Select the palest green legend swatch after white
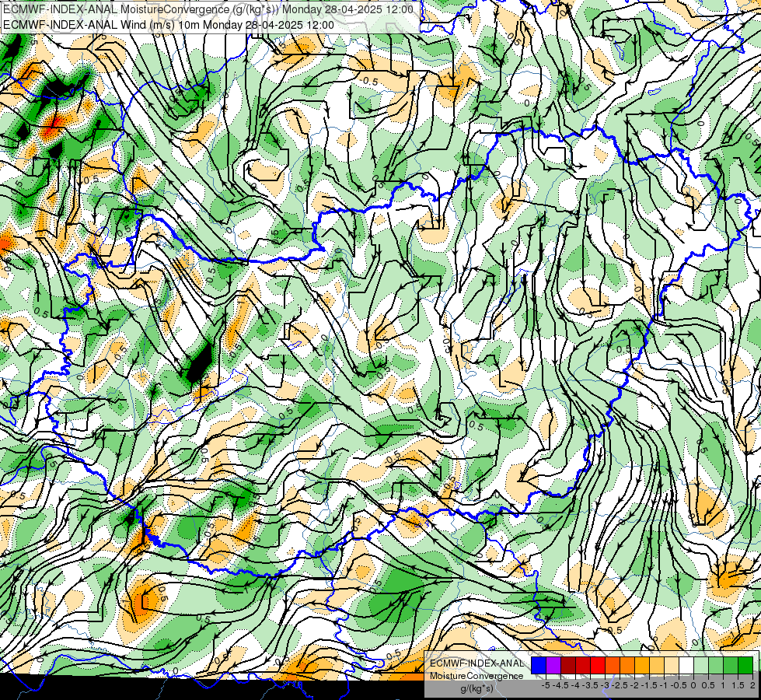The image size is (761, 700). click(701, 665)
